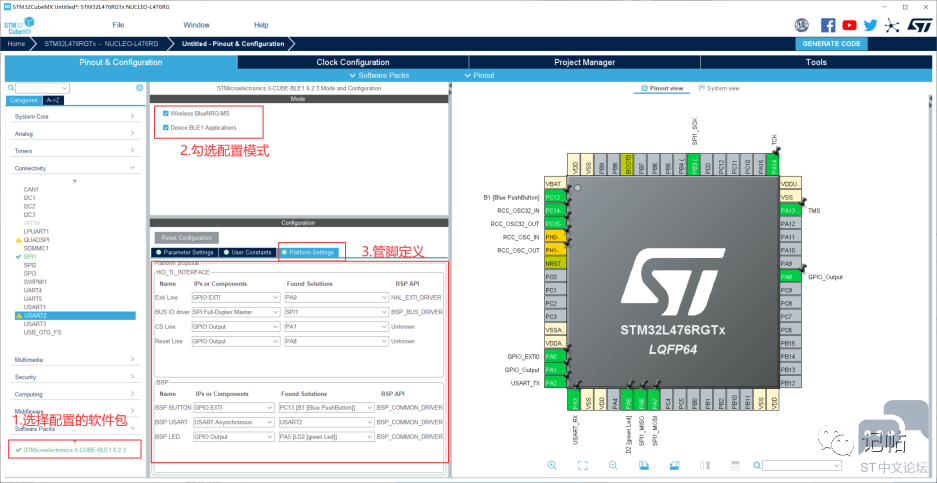Click the fit-to-screen pinout icon
Image resolution: width=937 pixels, height=483 pixels.
pyautogui.click(x=583, y=465)
